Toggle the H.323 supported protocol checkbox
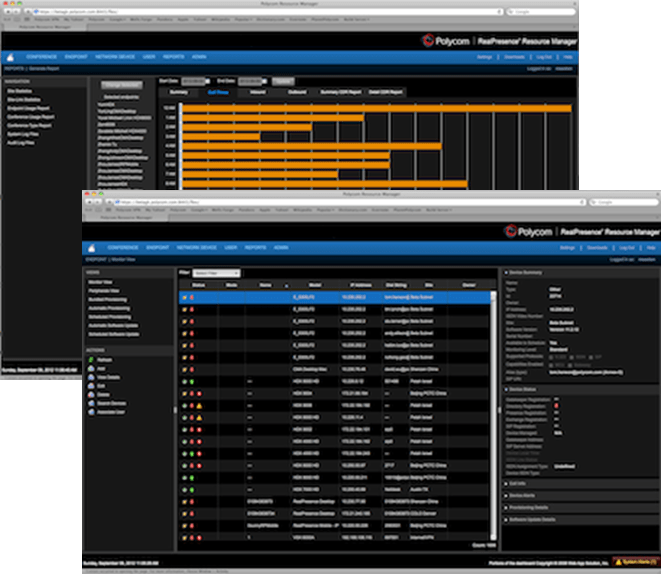 tap(551, 358)
